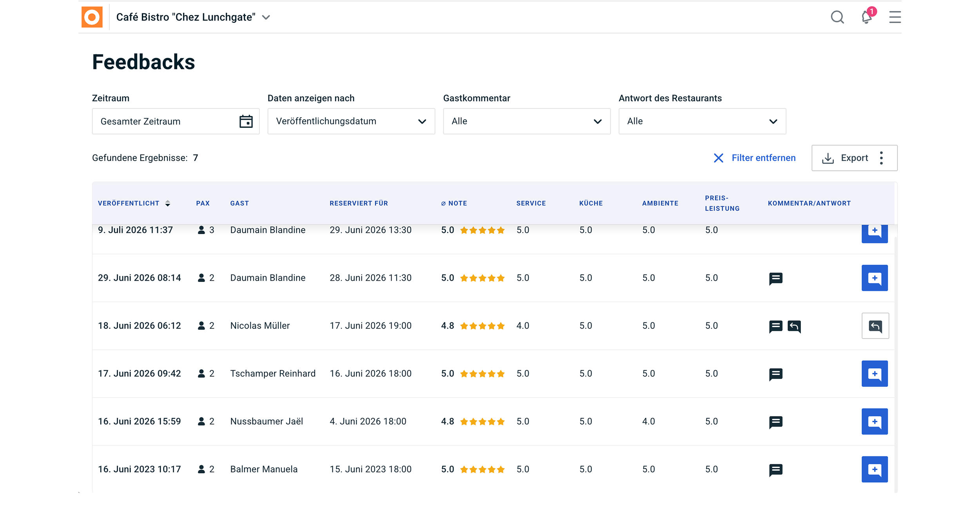Click Service score 4.0 for Nicolas Müller

[x=523, y=326]
